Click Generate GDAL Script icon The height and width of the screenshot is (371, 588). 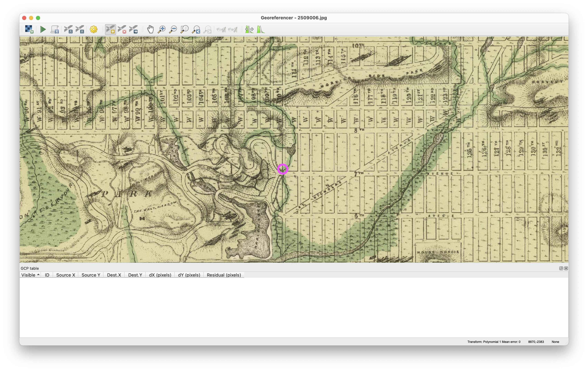(x=55, y=30)
